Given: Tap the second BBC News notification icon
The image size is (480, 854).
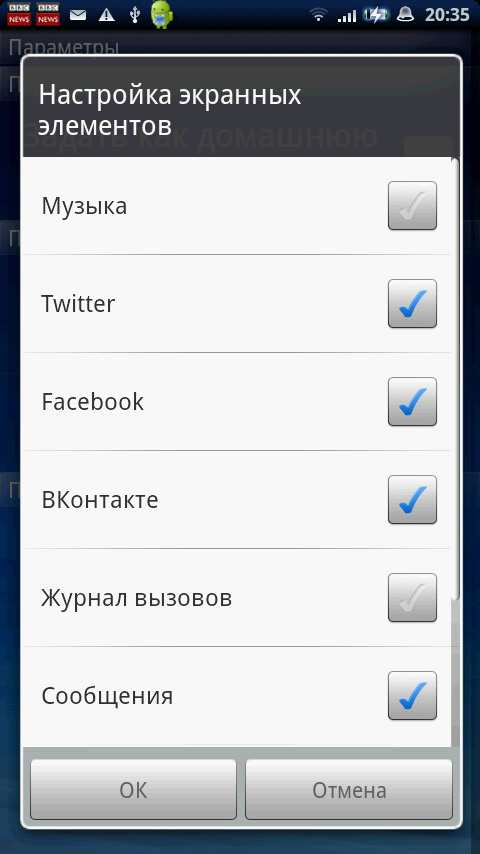Looking at the screenshot, I should point(48,14).
